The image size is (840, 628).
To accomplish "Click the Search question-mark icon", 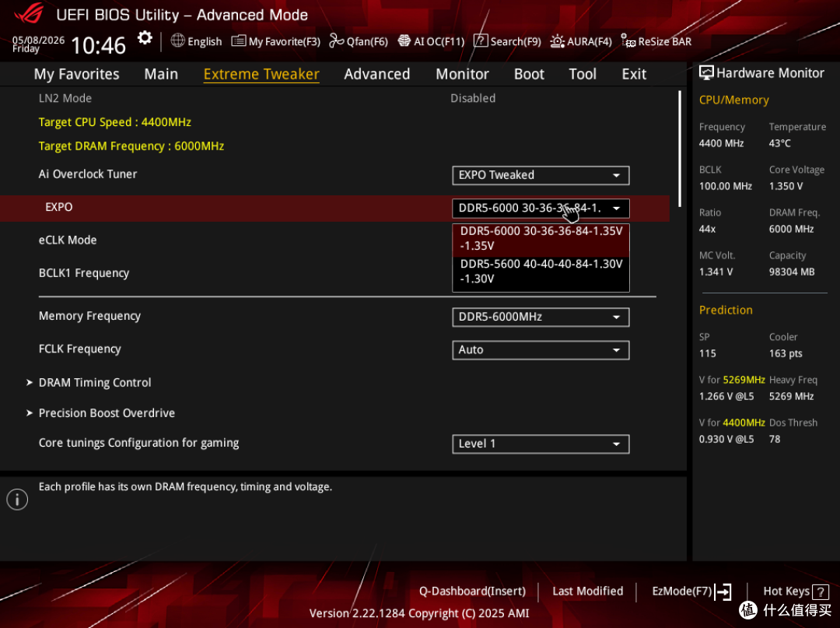I will click(x=481, y=40).
